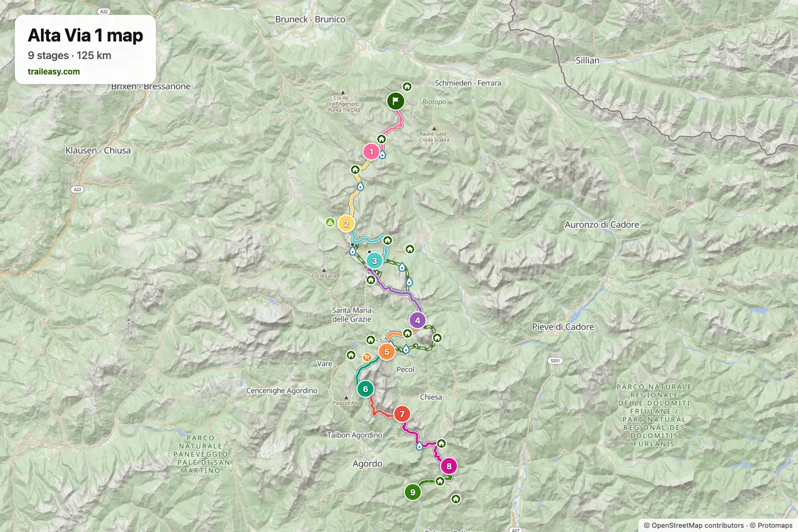Click the Biotopo label
This screenshot has width=798, height=532.
434,102
